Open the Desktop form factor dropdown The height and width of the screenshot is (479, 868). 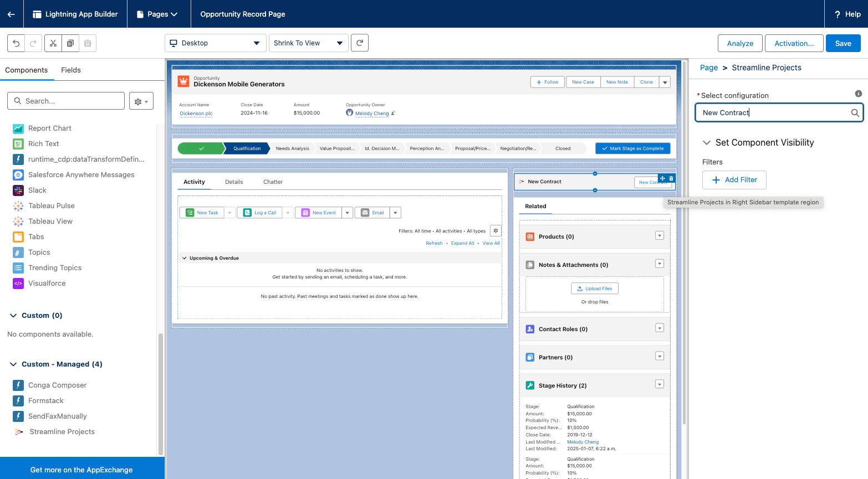[215, 43]
